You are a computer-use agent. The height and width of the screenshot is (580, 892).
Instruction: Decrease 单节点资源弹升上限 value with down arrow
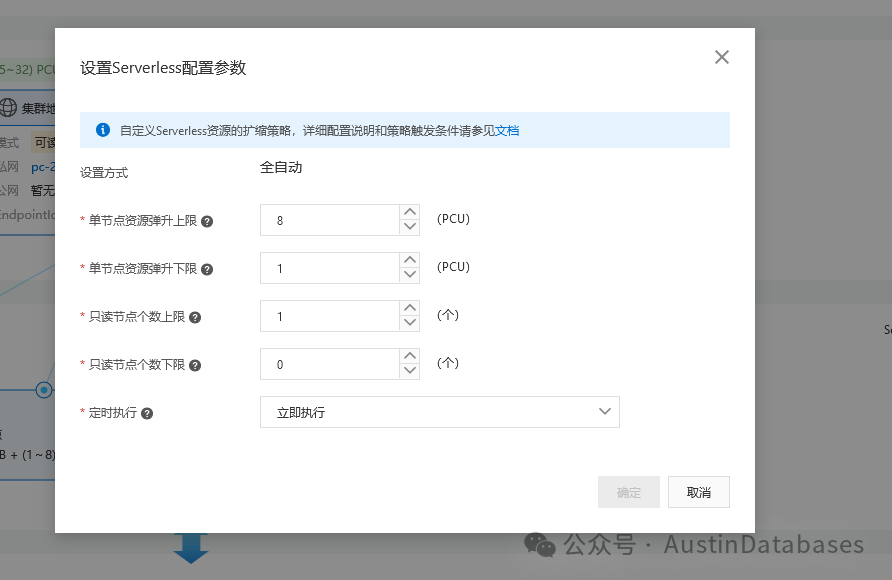tap(410, 227)
